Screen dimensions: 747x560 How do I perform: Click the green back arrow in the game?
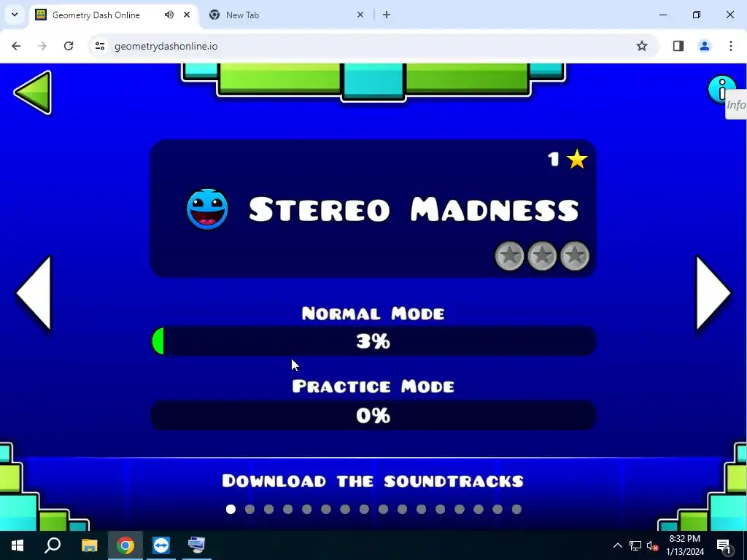(34, 93)
